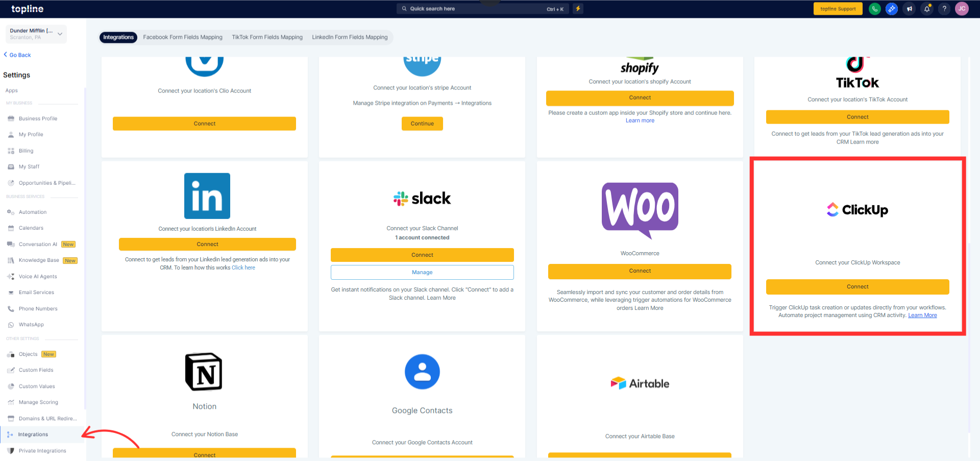Click the LinkedIn logo
The image size is (980, 461).
[x=207, y=196]
